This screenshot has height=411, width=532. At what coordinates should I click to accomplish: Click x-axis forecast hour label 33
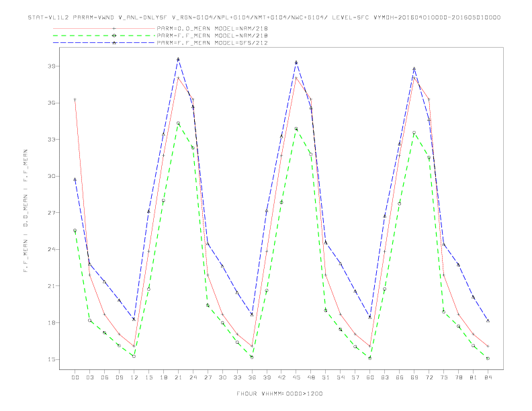point(237,377)
